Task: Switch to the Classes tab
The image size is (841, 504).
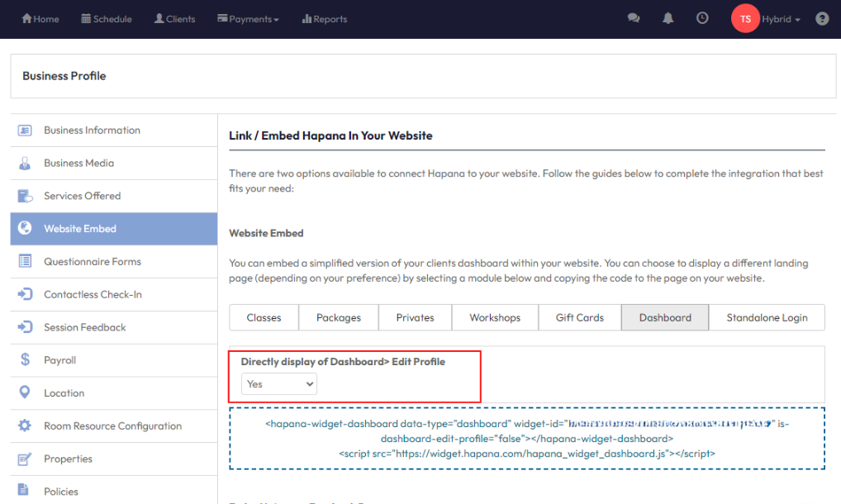Action: pos(264,318)
